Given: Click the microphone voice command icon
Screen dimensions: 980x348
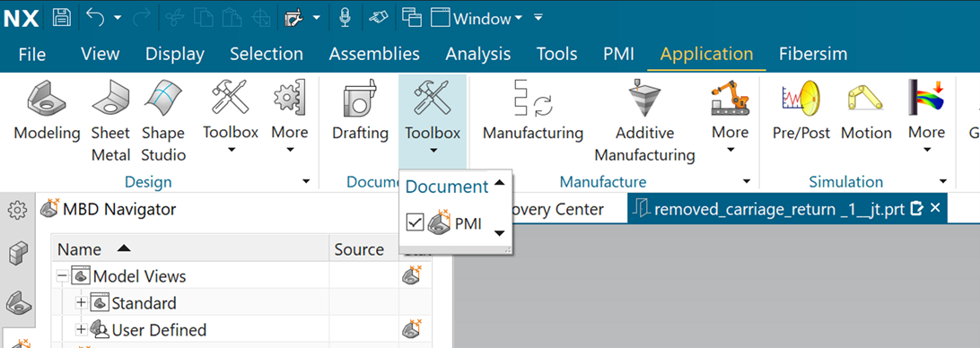Looking at the screenshot, I should 345,18.
